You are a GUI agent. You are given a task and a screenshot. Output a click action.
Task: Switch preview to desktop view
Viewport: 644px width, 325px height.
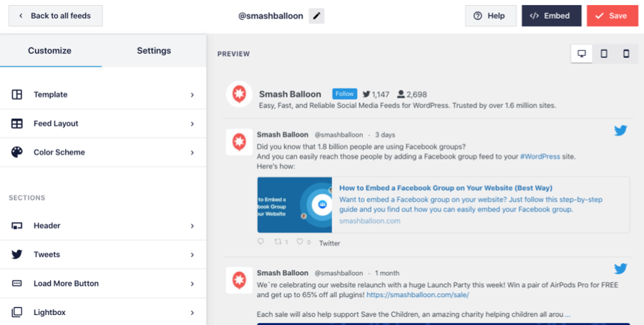[x=582, y=54]
